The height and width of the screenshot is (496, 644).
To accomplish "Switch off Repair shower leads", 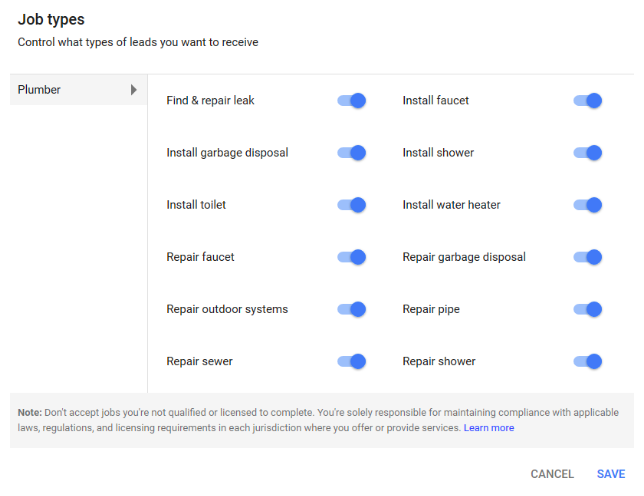I will (x=588, y=361).
